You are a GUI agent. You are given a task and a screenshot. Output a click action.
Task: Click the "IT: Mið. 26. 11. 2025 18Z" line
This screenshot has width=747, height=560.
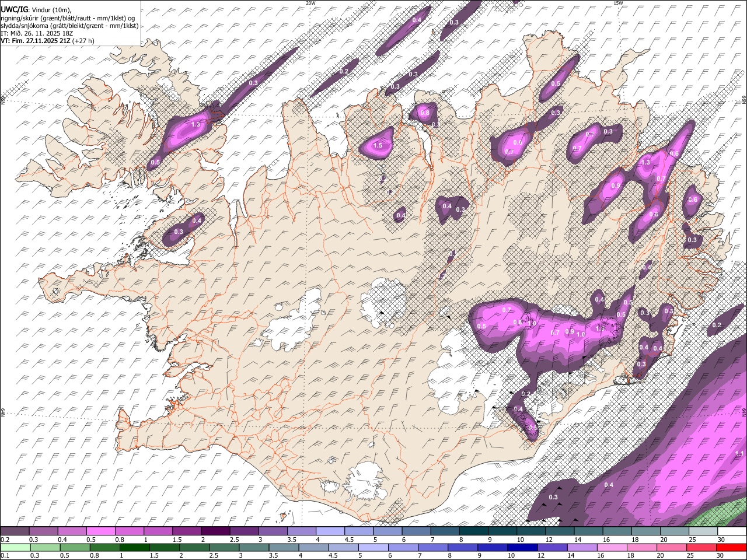point(37,33)
